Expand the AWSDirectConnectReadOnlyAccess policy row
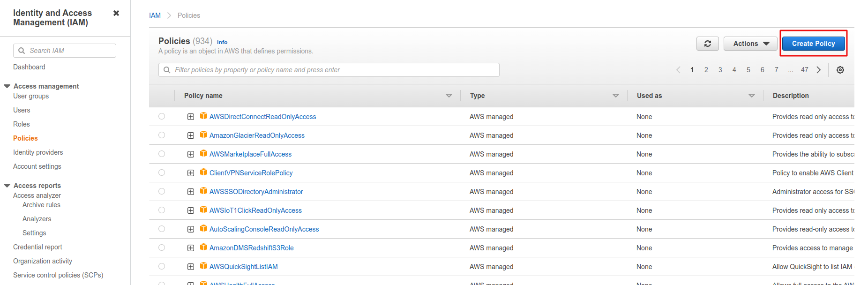 (191, 117)
